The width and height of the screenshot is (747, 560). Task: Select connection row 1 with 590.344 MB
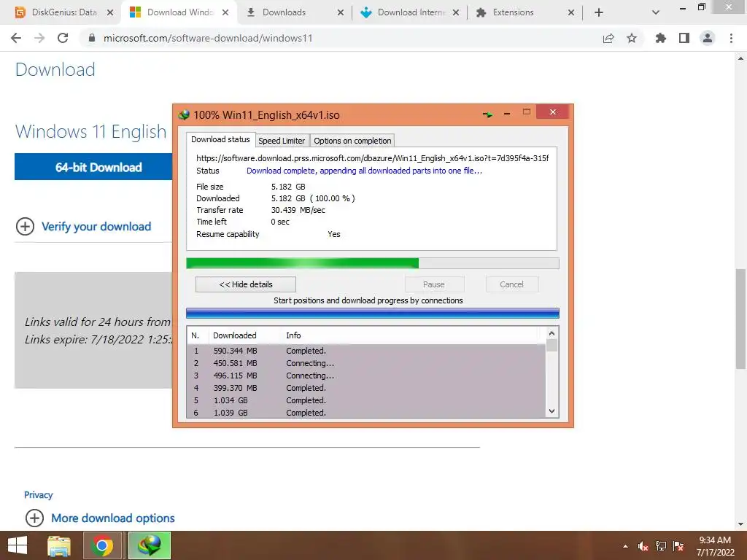click(366, 351)
